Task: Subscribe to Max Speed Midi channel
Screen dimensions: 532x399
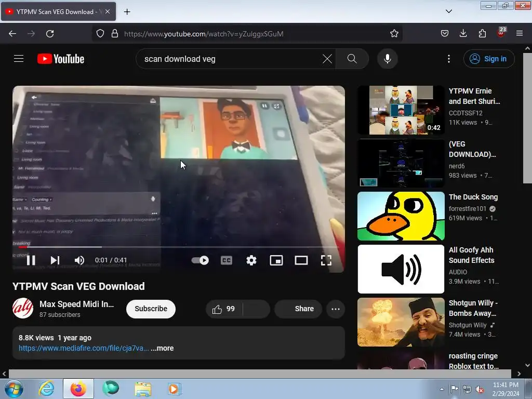Action: pyautogui.click(x=151, y=309)
